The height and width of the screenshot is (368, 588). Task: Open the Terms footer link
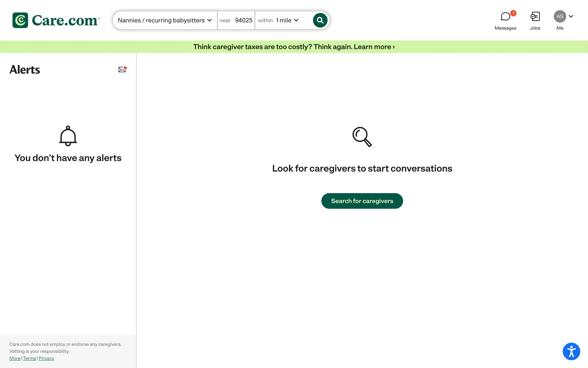[29, 358]
